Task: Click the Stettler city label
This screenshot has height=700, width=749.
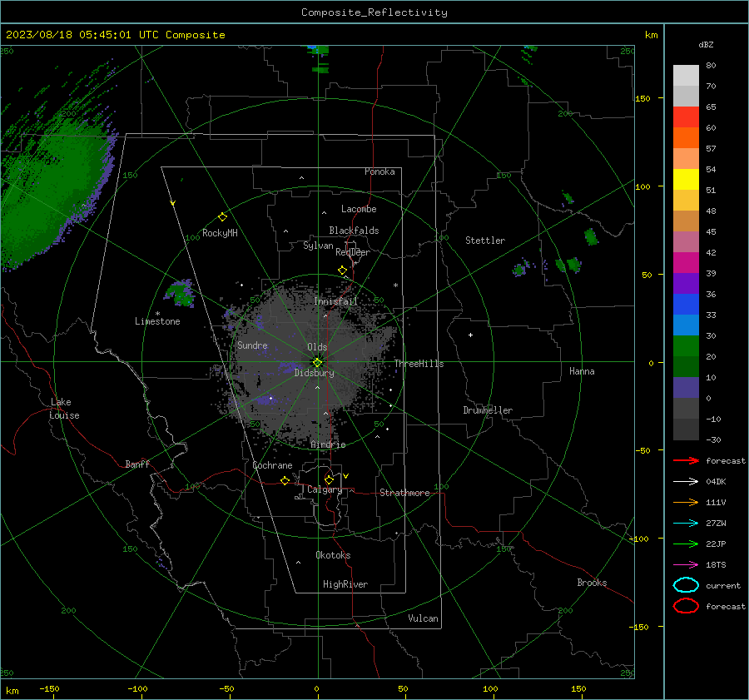Action: coord(485,241)
